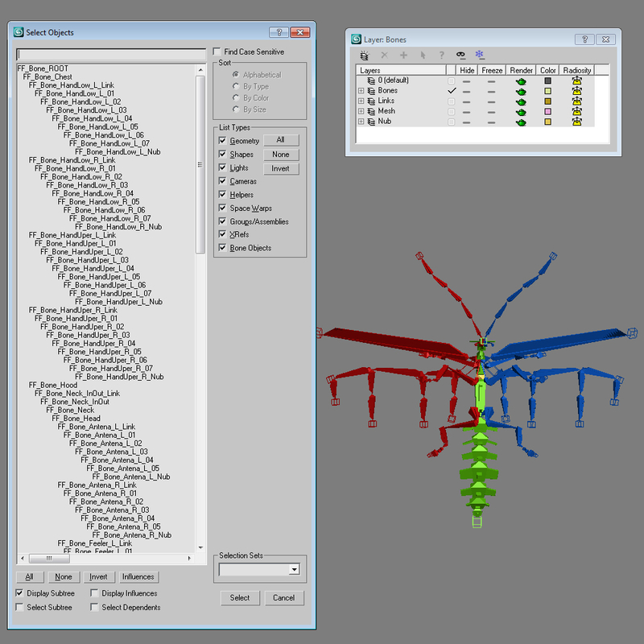Click the Render teapot for the 0 (default) layer
The width and height of the screenshot is (644, 644).
520,81
